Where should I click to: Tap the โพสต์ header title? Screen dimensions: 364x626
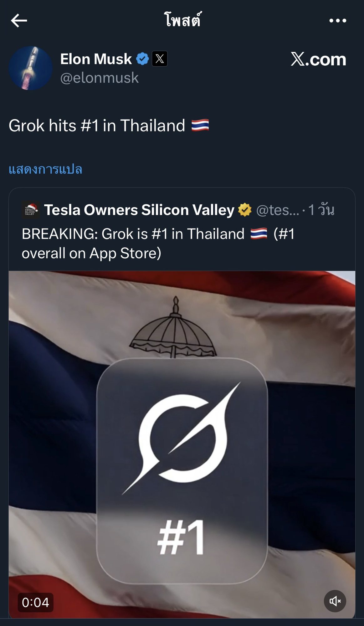click(182, 21)
